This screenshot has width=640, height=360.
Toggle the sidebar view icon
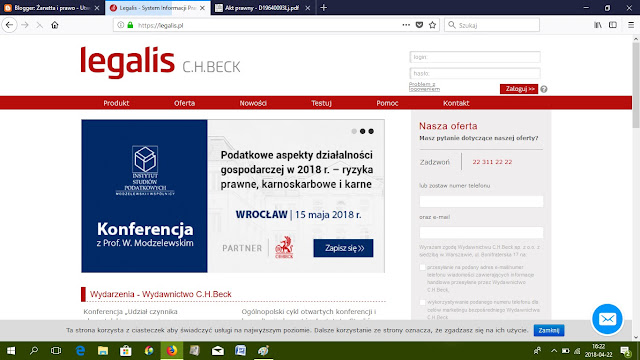(613, 25)
